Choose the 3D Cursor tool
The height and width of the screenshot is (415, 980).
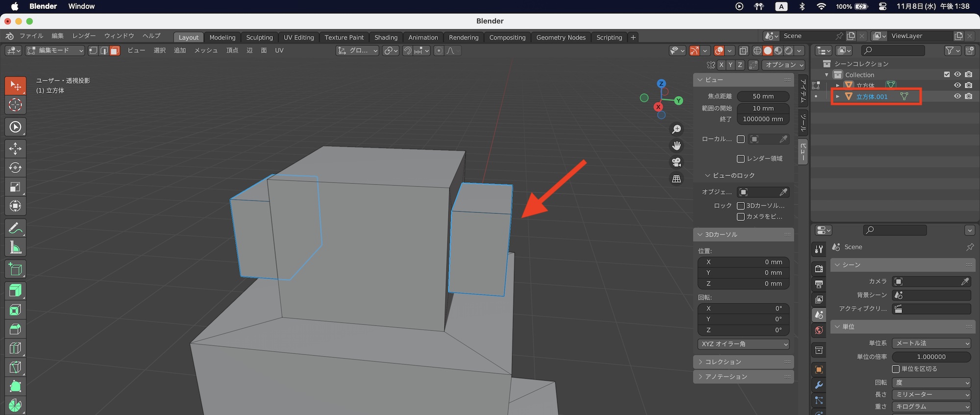(15, 104)
